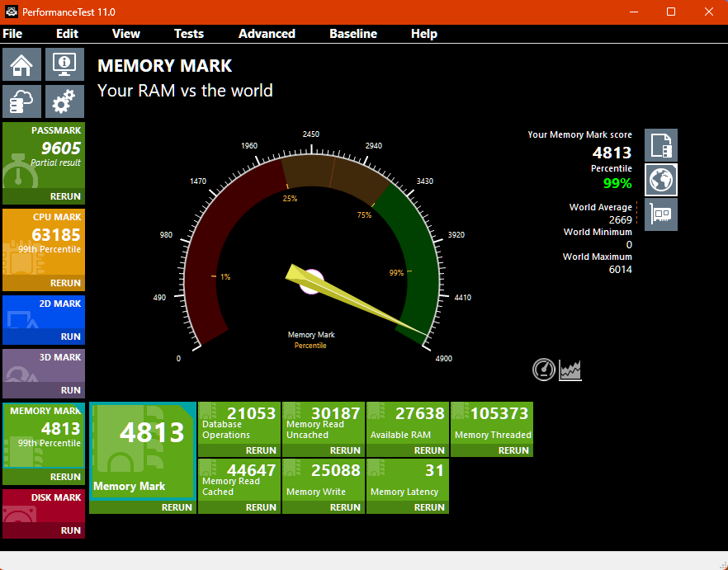Select the sidebar Memory Mark 4813 tile

pyautogui.click(x=44, y=436)
